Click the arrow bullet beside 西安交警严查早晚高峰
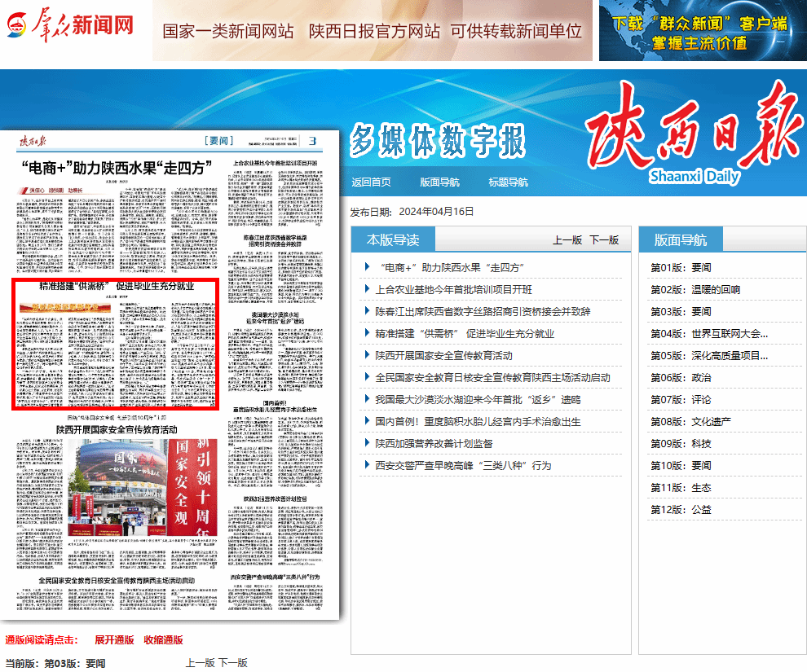Screen dimensions: 807x672 (x=367, y=465)
